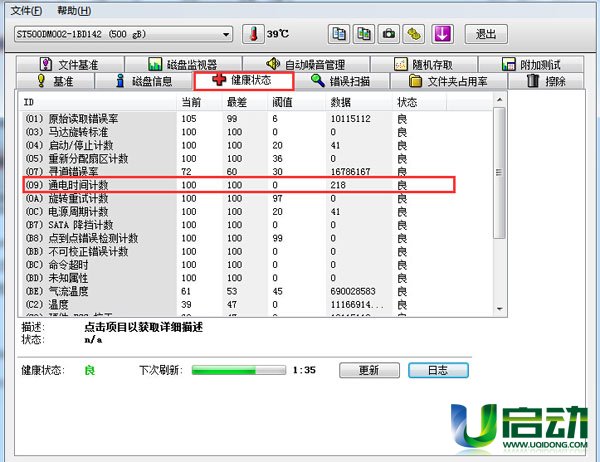600x462 pixels.
Task: Click the 日志 log button
Action: (438, 370)
